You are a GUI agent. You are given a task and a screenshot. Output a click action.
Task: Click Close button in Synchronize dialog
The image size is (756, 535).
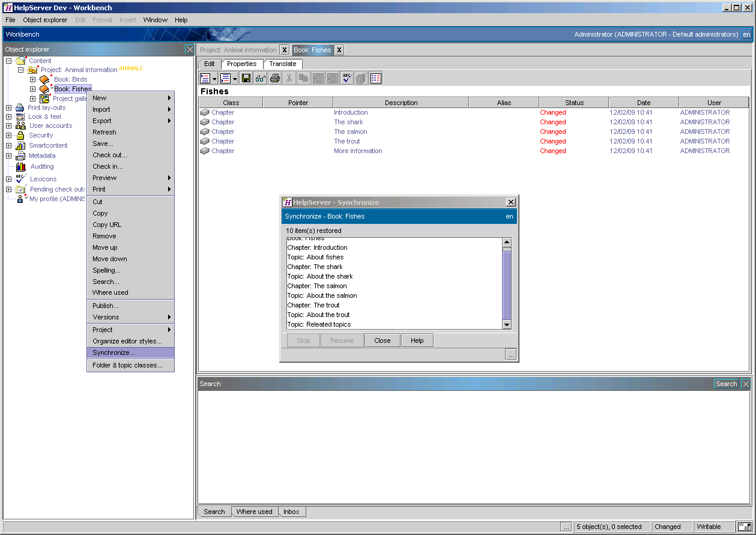tap(383, 340)
